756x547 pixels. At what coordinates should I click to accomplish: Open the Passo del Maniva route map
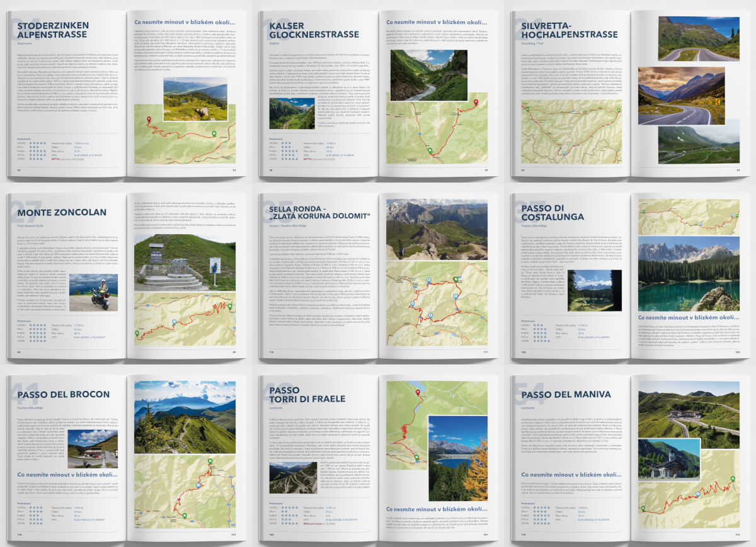coord(689,489)
